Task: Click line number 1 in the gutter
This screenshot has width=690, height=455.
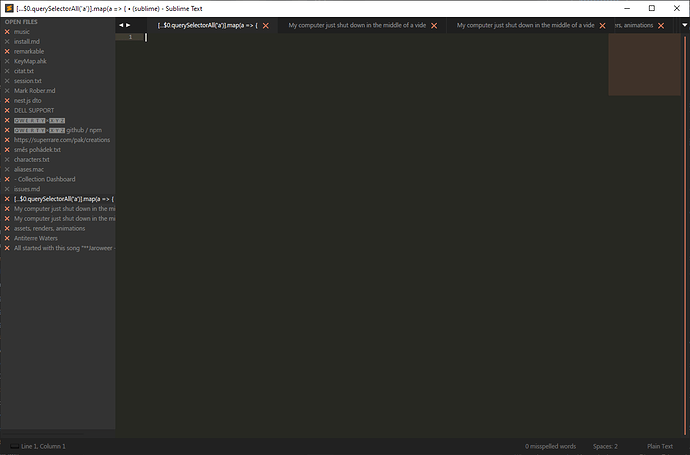Action: click(x=130, y=37)
